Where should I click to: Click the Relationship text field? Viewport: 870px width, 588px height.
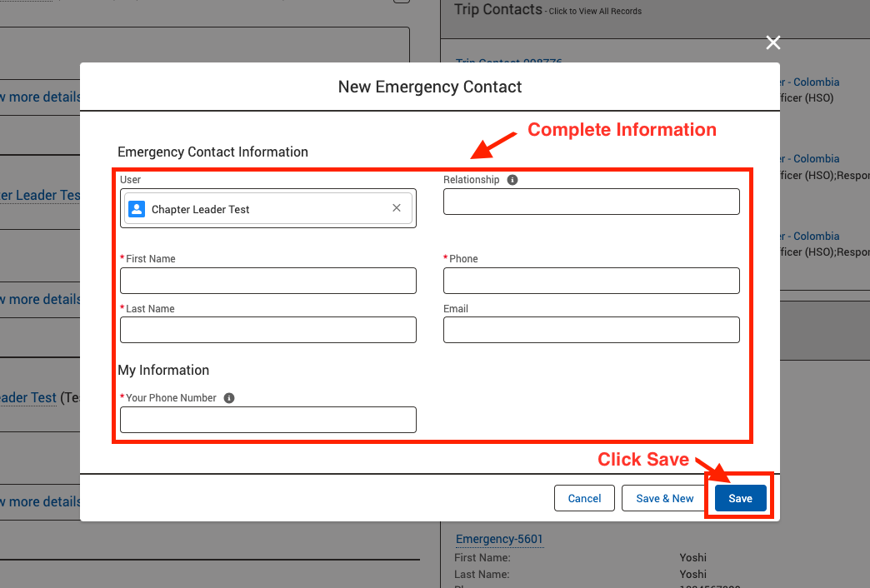point(591,202)
